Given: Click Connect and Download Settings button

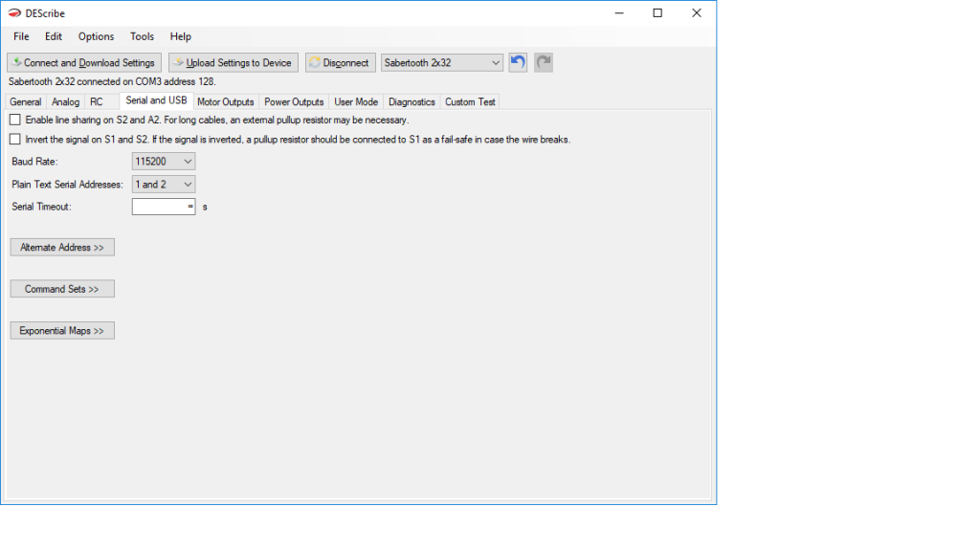Looking at the screenshot, I should point(84,62).
